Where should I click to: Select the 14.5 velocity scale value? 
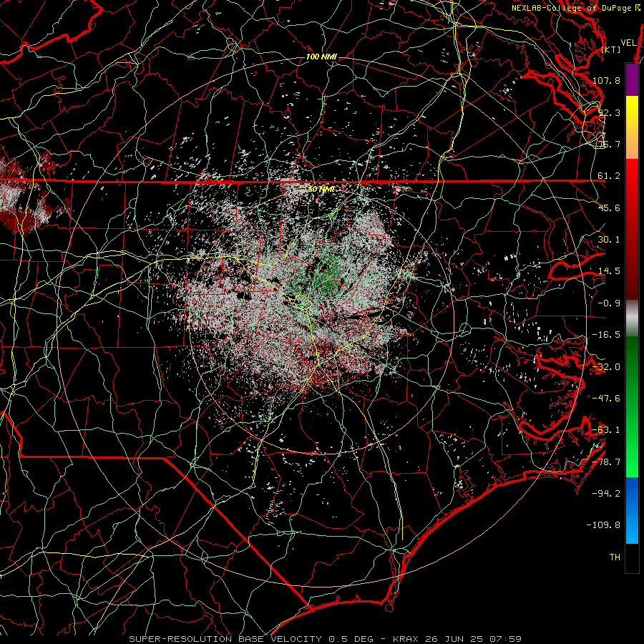[x=609, y=271]
